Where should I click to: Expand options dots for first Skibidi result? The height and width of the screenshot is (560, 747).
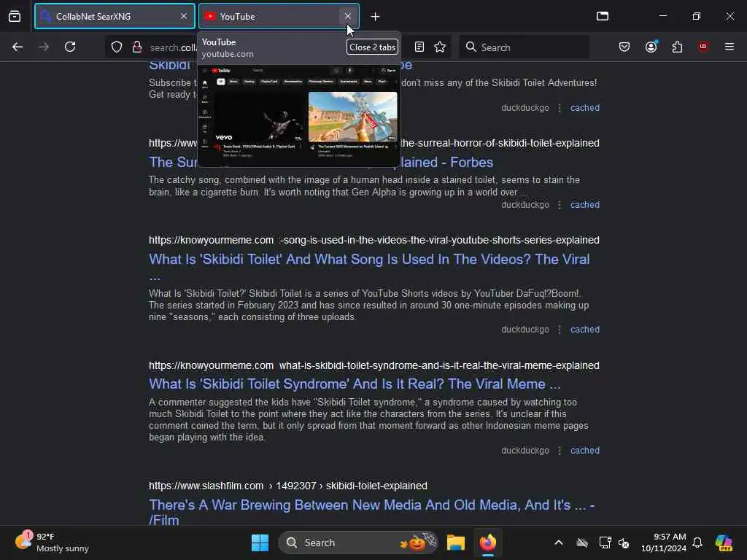tap(560, 108)
